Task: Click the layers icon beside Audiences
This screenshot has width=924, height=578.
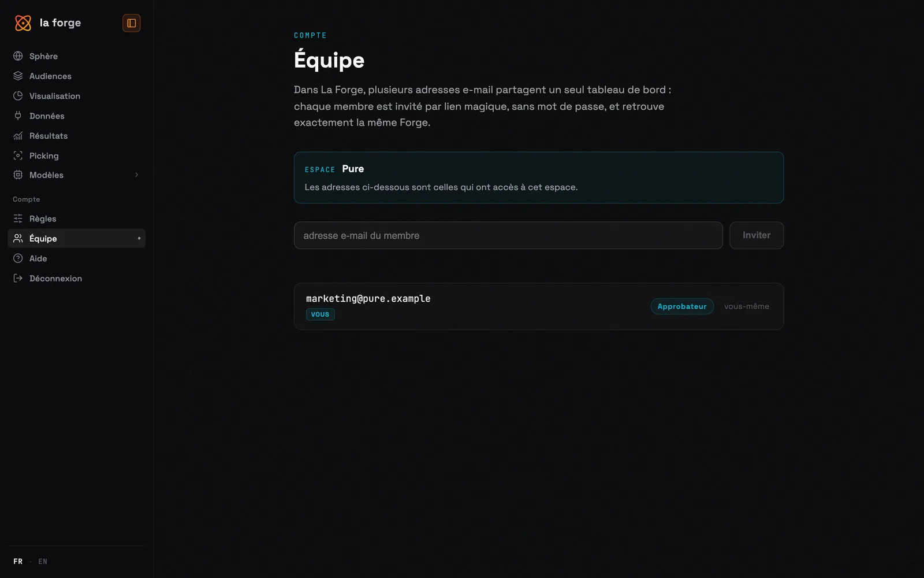Action: 18,76
